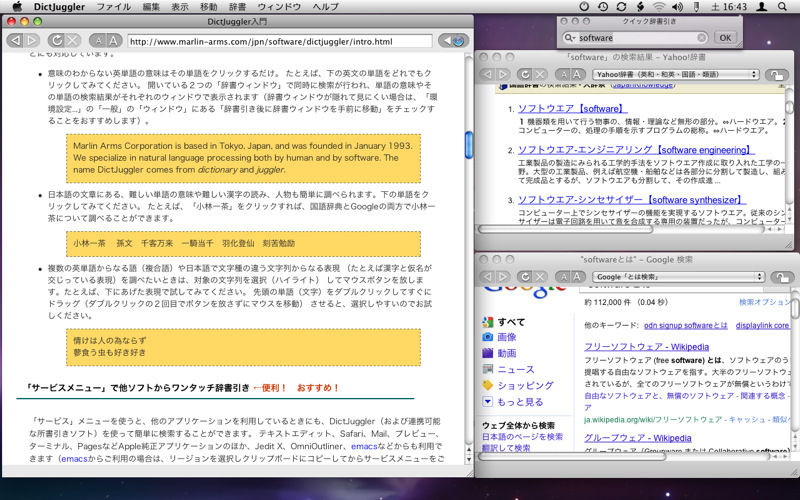Go back in the Google 検索 window

[x=487, y=277]
